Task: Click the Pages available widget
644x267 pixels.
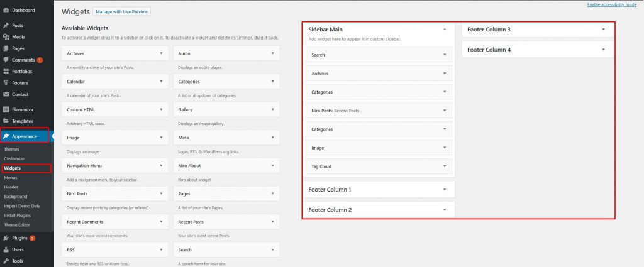Action: pyautogui.click(x=226, y=193)
